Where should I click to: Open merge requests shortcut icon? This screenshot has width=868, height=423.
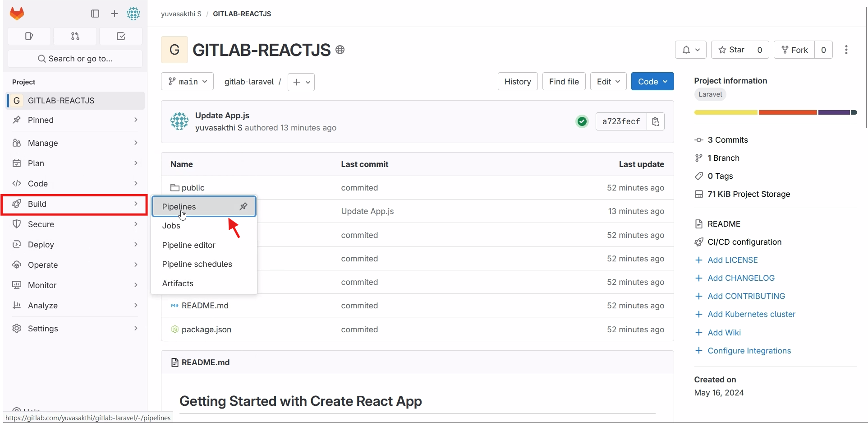pyautogui.click(x=75, y=36)
